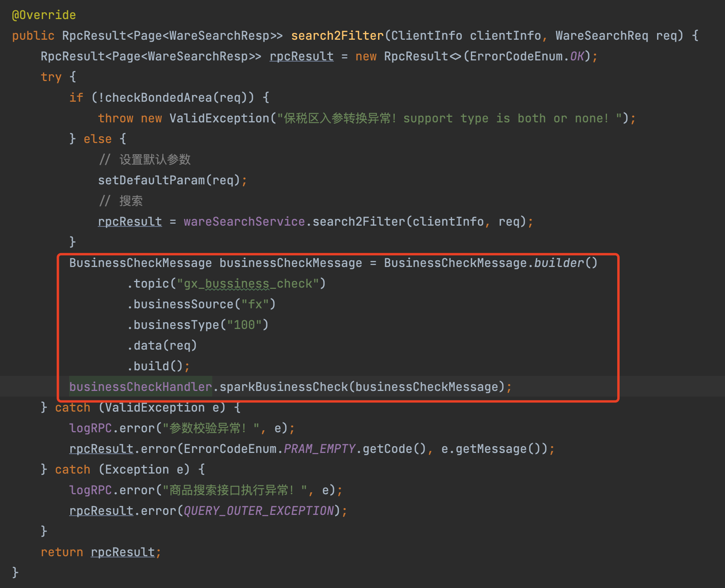The height and width of the screenshot is (588, 725).
Task: Click the 'try' keyword
Action: (x=51, y=77)
